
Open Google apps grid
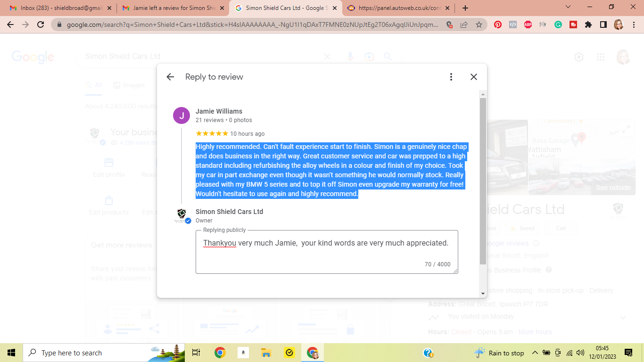pos(601,57)
